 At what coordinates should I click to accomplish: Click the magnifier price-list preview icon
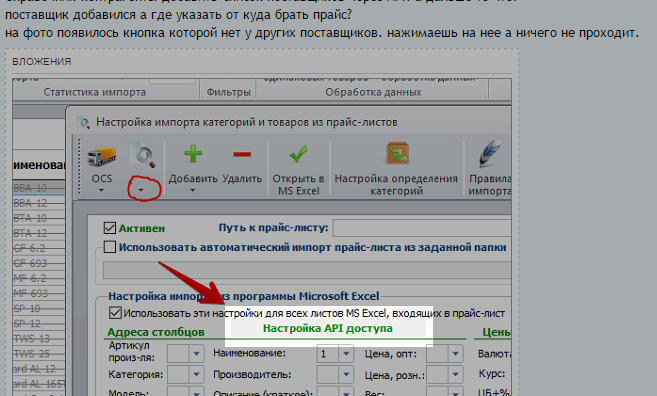pyautogui.click(x=142, y=154)
